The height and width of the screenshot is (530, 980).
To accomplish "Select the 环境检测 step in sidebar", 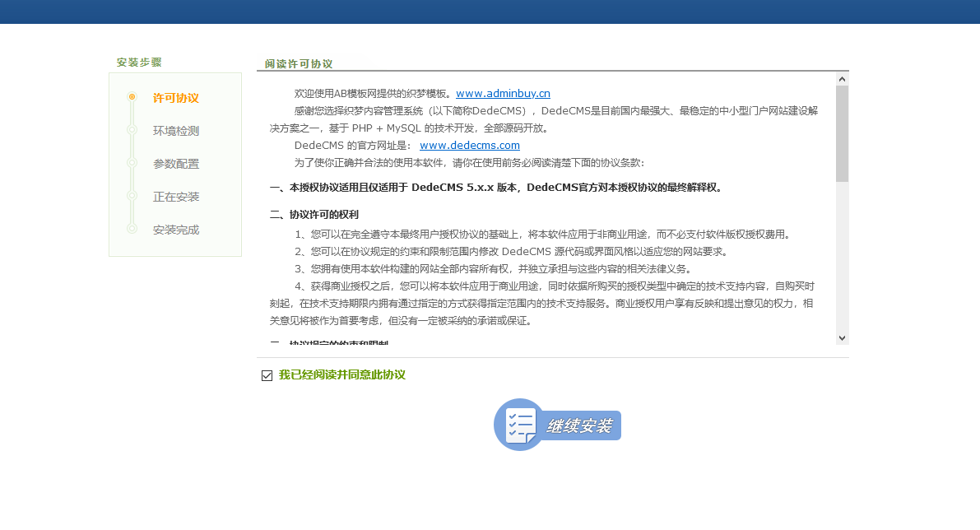I will [x=175, y=130].
